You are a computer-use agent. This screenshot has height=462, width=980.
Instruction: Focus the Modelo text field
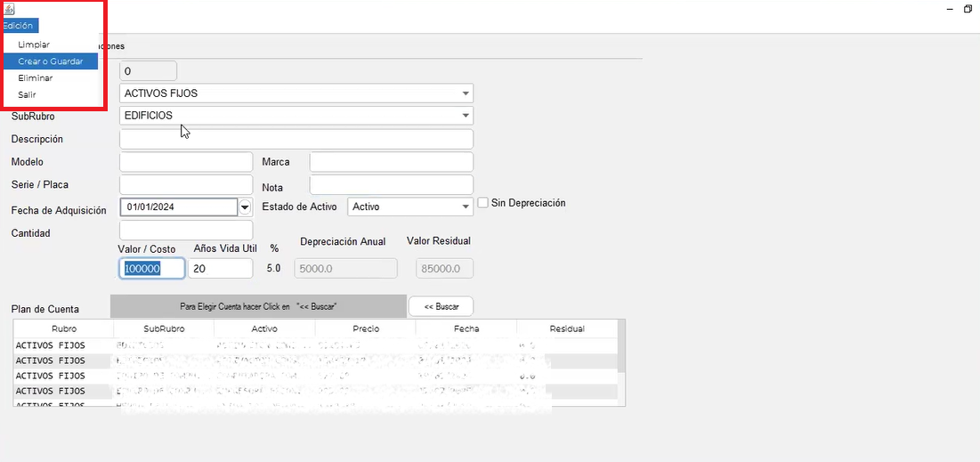[x=186, y=162]
